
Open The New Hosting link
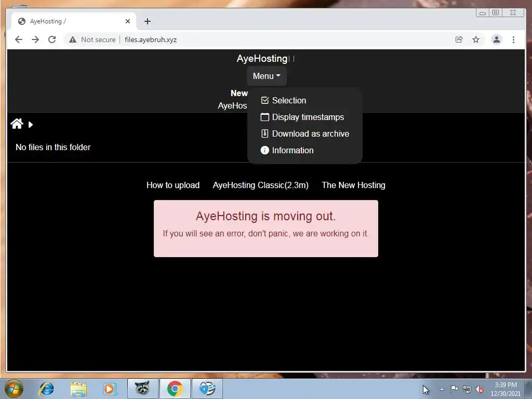(x=353, y=185)
